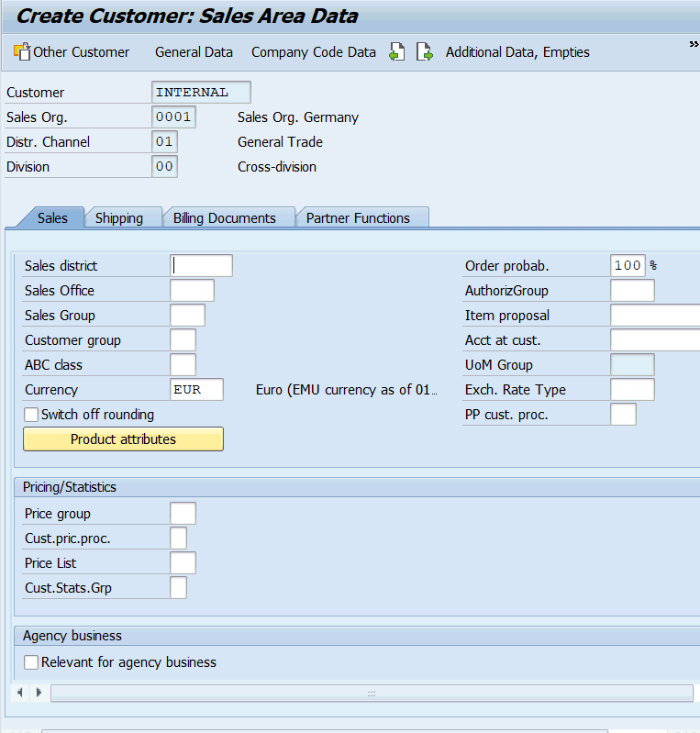Switch to the Sales tab

pyautogui.click(x=52, y=217)
